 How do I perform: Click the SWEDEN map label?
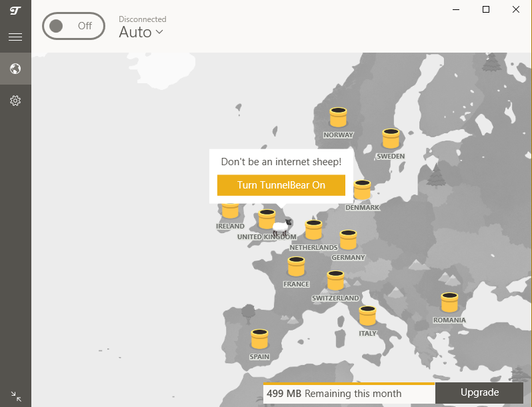pos(391,157)
